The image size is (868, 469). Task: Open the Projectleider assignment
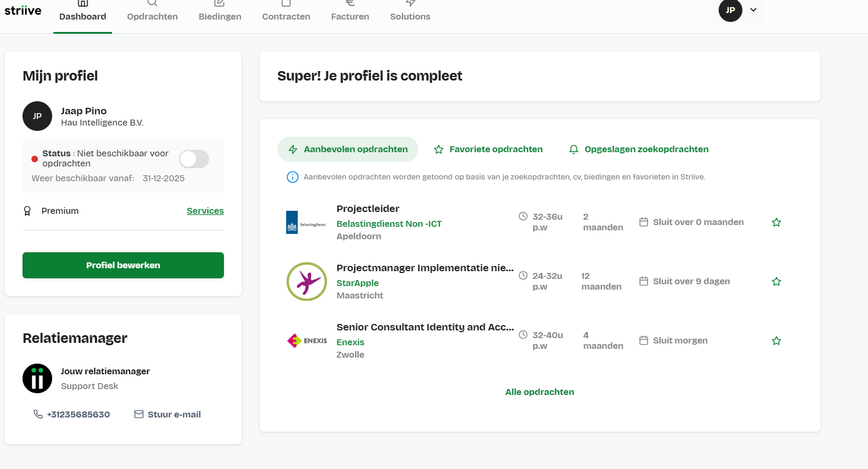tap(368, 208)
